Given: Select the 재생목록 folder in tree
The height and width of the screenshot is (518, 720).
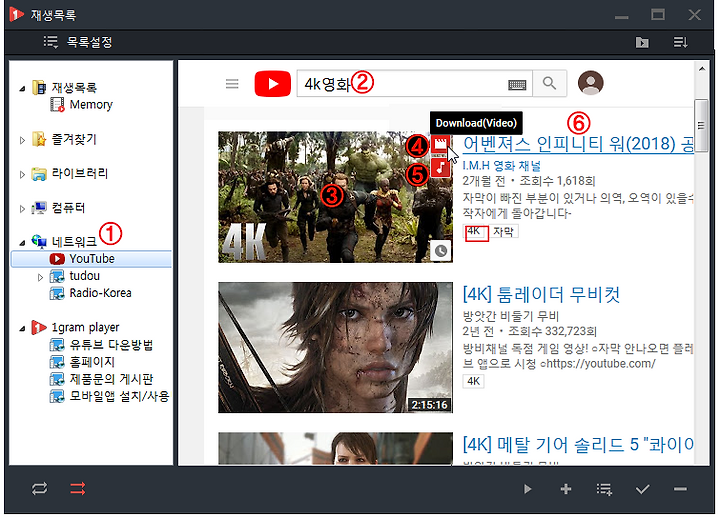Looking at the screenshot, I should (x=65, y=87).
